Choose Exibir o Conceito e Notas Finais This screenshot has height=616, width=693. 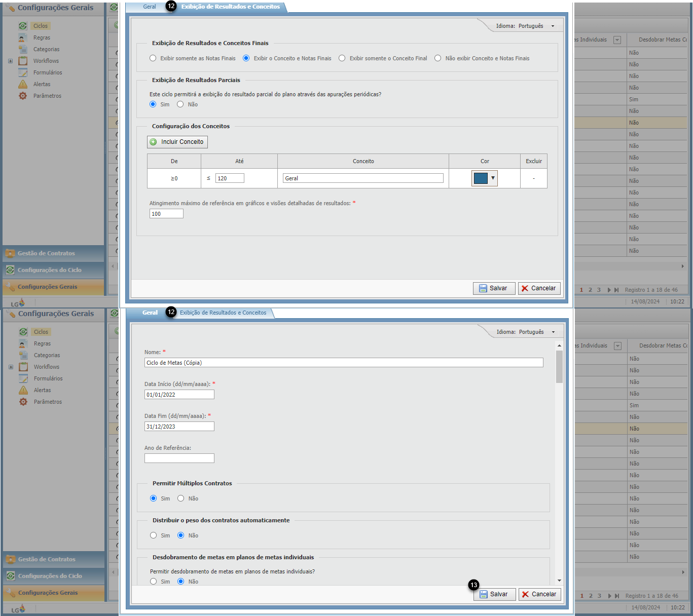(246, 58)
